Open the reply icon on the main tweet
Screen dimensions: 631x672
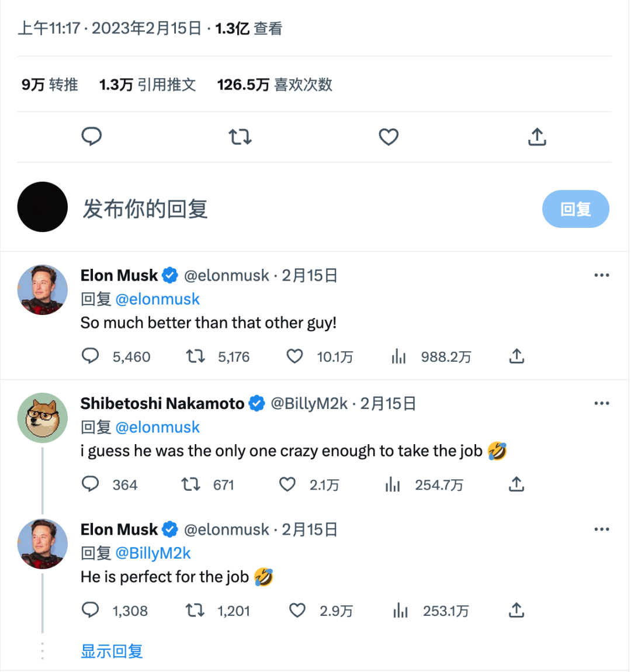pos(92,137)
